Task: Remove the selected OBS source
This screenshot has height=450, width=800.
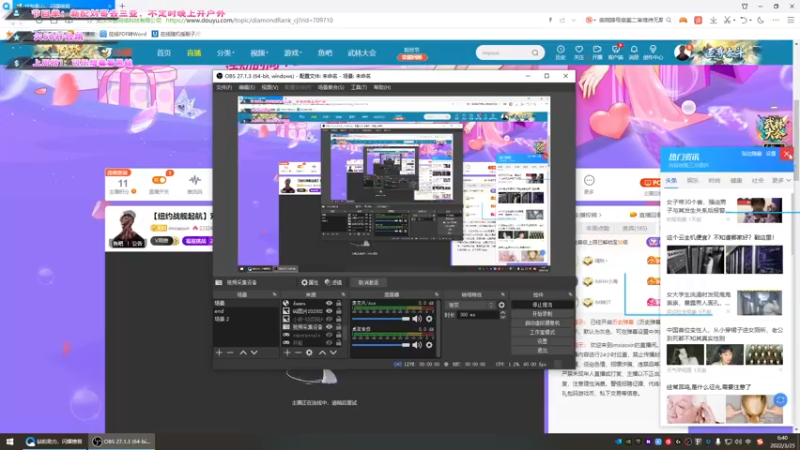Action: tap(298, 353)
